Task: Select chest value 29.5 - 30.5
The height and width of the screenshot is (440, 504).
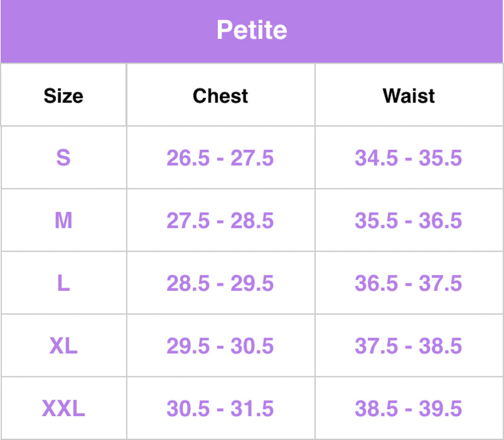Action: pos(220,346)
